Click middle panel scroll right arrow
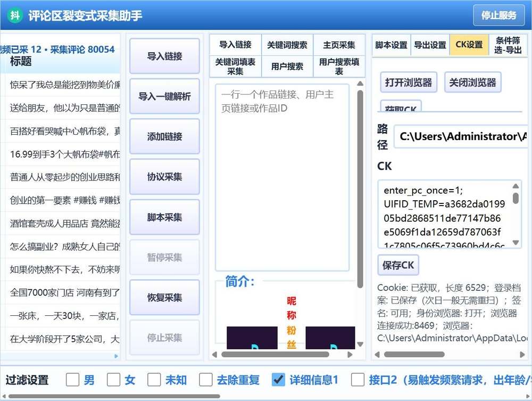The width and height of the screenshot is (532, 401). tap(350, 355)
